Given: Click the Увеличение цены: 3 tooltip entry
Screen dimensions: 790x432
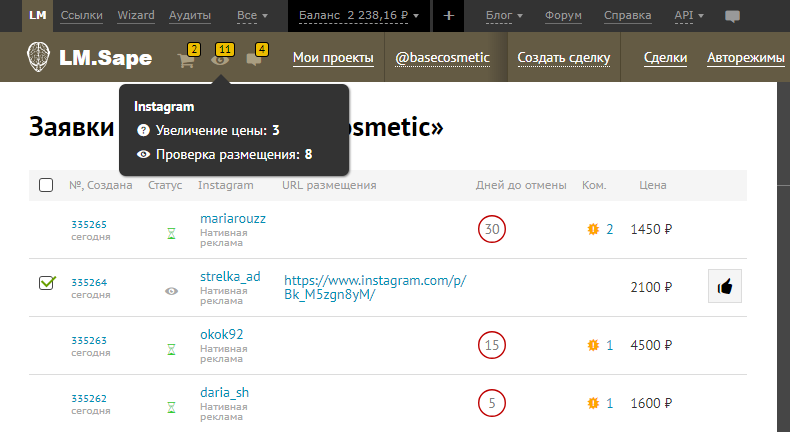Looking at the screenshot, I should (x=208, y=131).
